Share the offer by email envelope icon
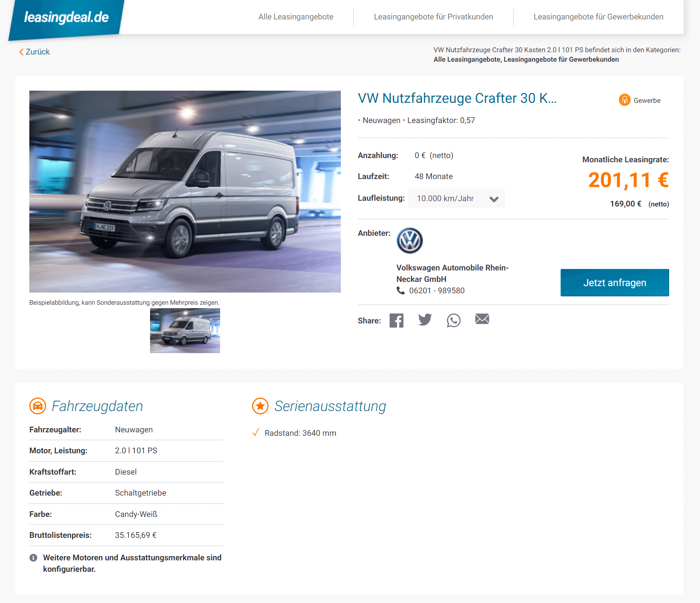 tap(482, 319)
